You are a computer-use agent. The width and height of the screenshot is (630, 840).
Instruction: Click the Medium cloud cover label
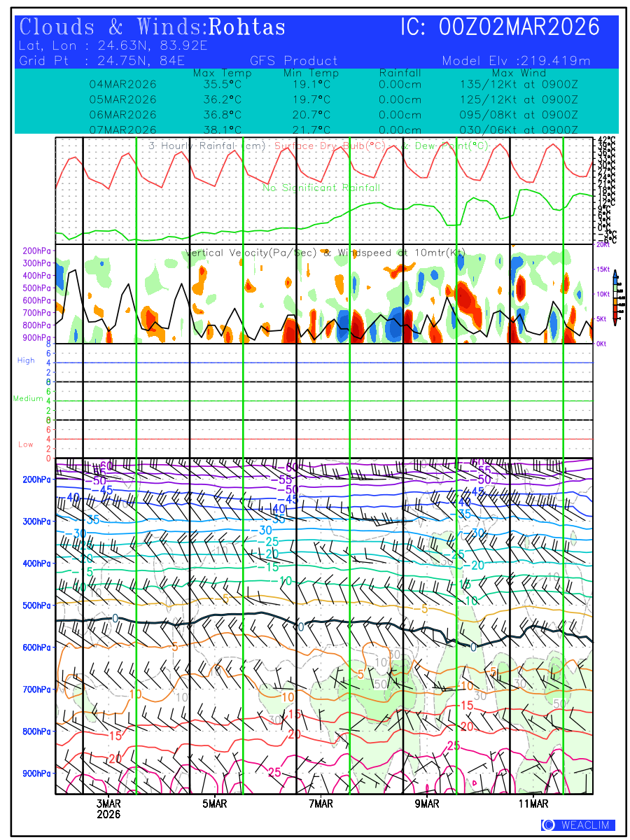click(28, 399)
